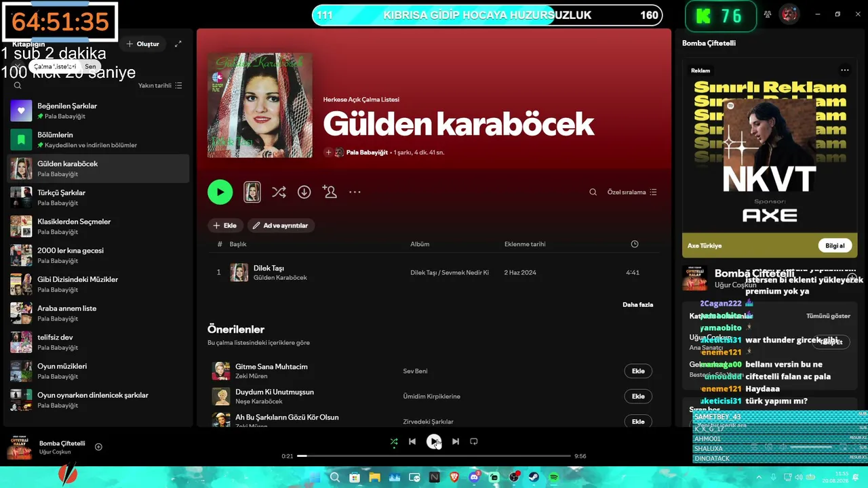The image size is (868, 488).
Task: Open the Türkçü Şarkılar playlist
Action: 98,197
